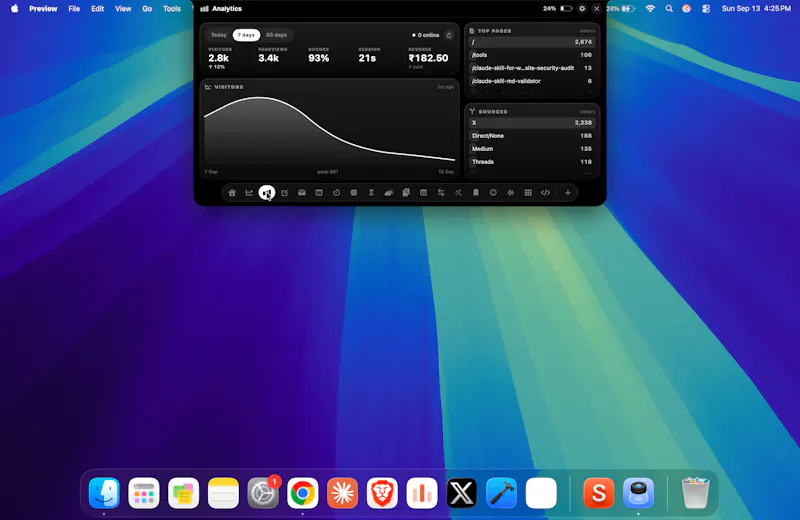Open the View menu

[x=123, y=9]
